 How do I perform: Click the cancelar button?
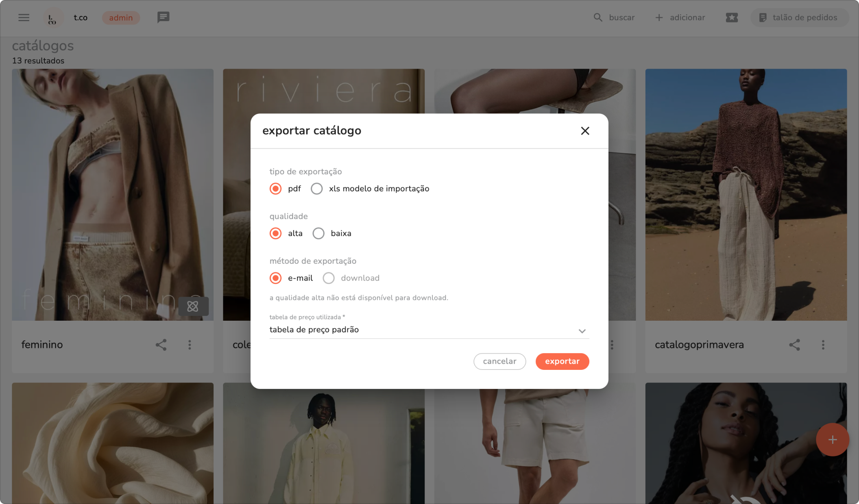tap(499, 361)
